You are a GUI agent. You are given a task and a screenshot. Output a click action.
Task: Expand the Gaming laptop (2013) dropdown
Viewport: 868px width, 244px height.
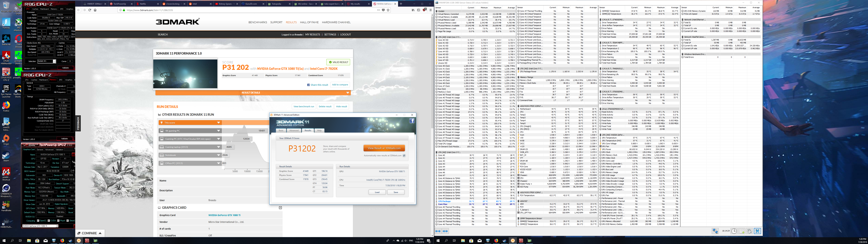[x=190, y=147]
